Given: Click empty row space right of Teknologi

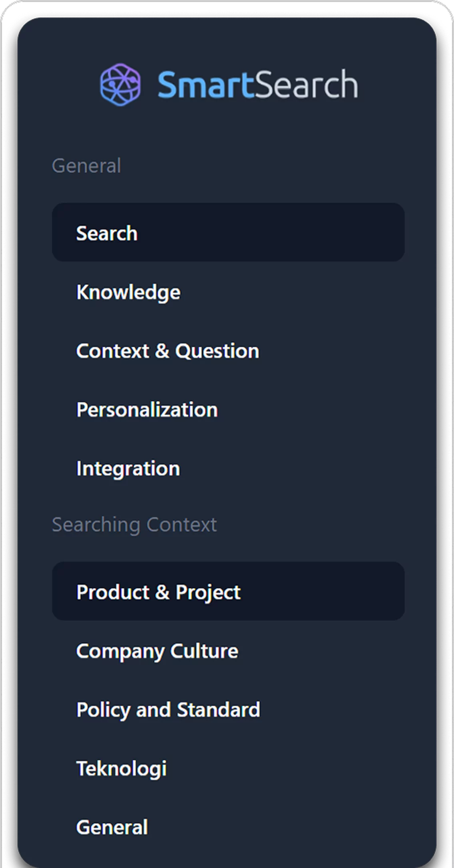Looking at the screenshot, I should click(288, 768).
